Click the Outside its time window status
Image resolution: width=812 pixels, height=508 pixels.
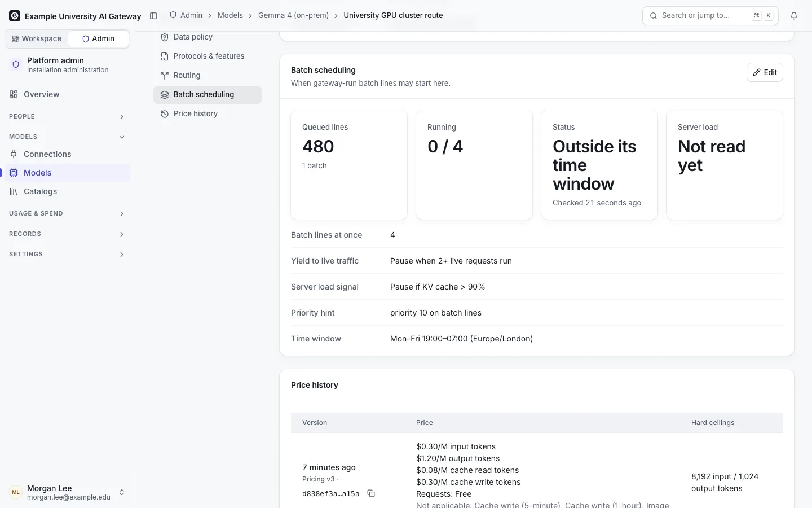594,165
